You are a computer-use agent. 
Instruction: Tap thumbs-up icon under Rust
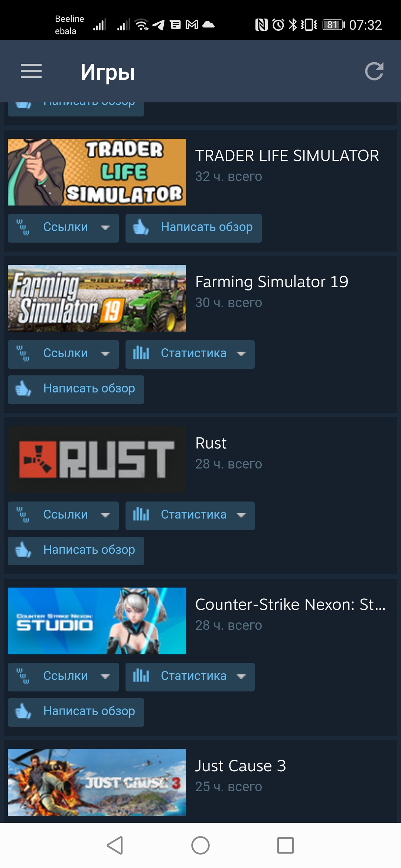pyautogui.click(x=23, y=550)
